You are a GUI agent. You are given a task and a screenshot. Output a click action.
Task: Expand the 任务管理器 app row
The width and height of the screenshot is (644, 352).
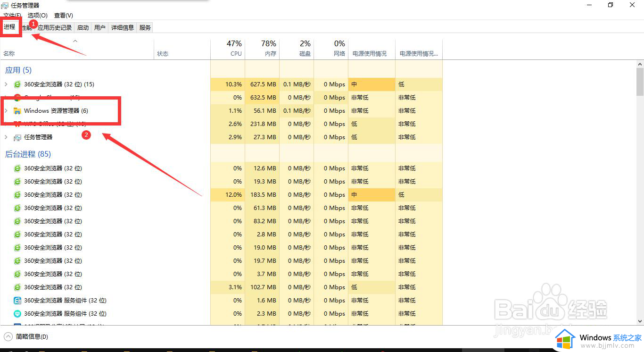point(6,137)
